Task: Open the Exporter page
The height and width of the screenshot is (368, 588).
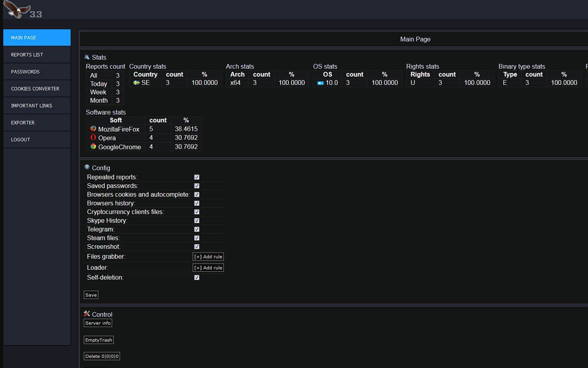Action: pyautogui.click(x=37, y=123)
